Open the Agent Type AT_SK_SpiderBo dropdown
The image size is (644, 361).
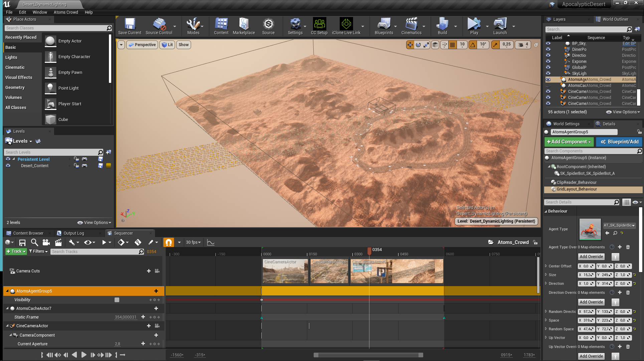coord(619,225)
